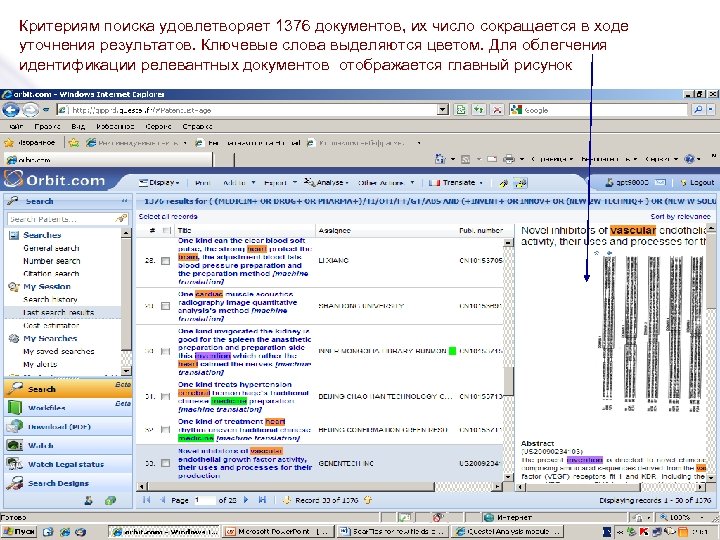Click the search magnifier next to Google box
Image resolution: width=720 pixels, height=540 pixels.
click(x=698, y=110)
